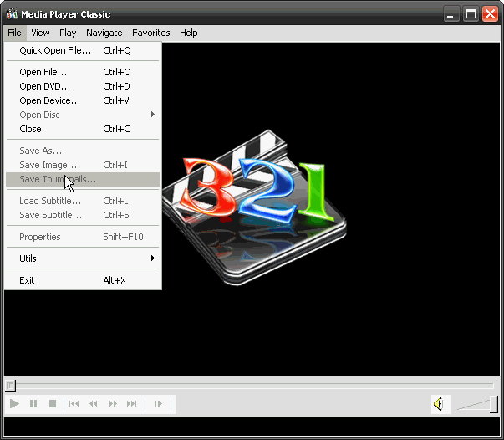
Task: Close the Media Player Classic window
Action: click(490, 14)
